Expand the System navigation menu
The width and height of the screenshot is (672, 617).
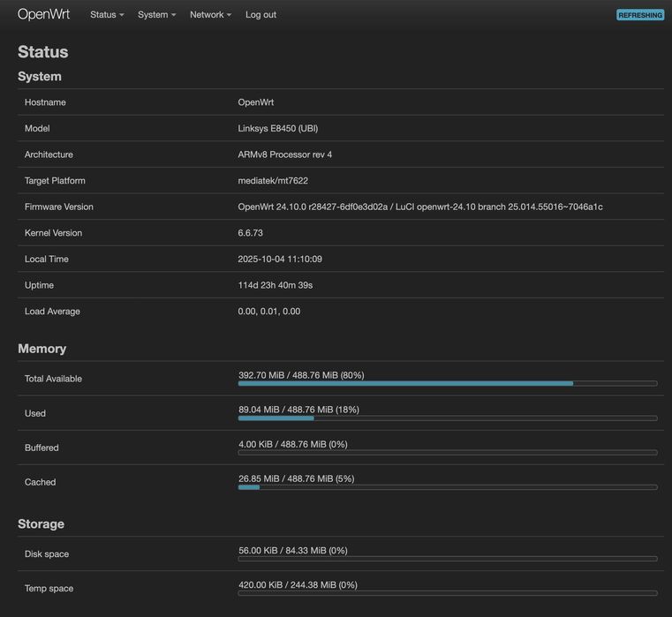pyautogui.click(x=156, y=15)
